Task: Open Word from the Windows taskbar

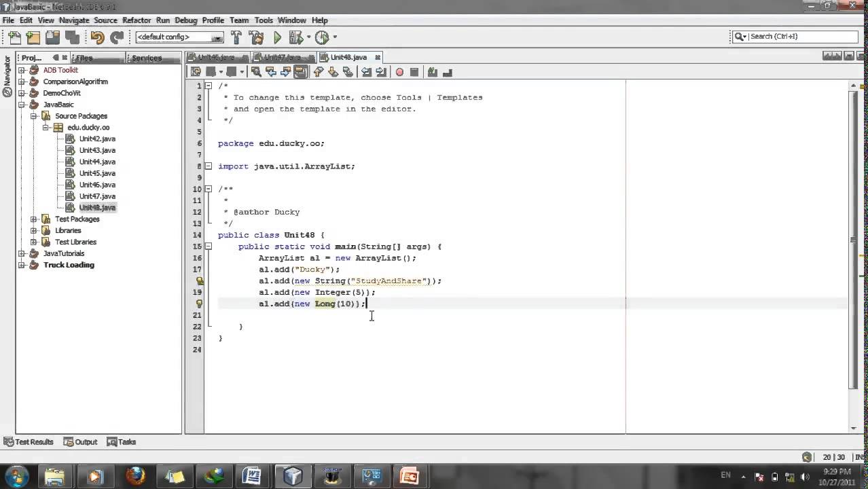Action: point(252,476)
